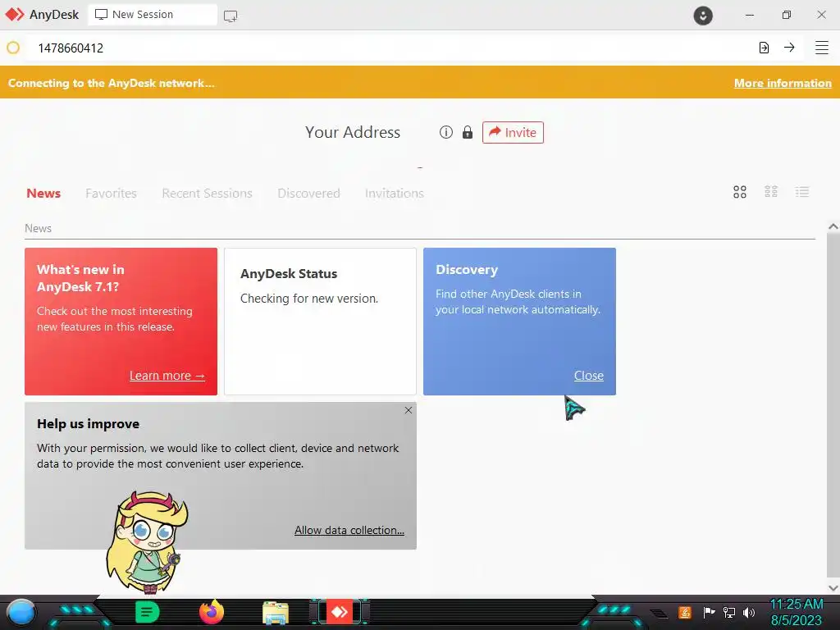Open the volume speaker tray icon
Screen dimensions: 840x630
point(748,612)
